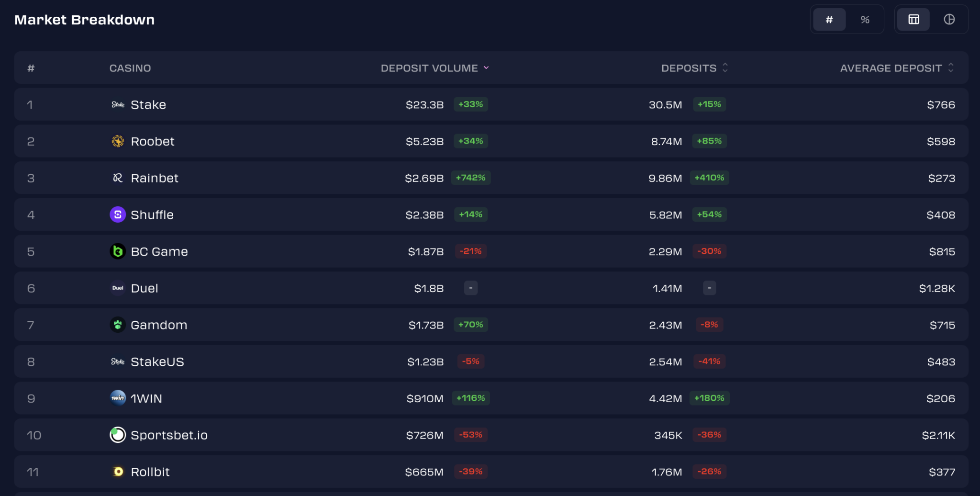Click the Roobet logo icon

pos(118,141)
